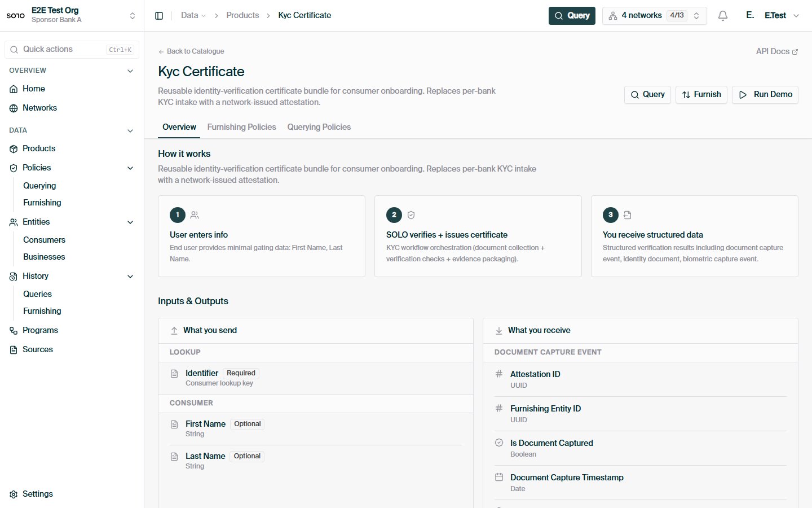This screenshot has height=508, width=812.
Task: Collapse the Entities submenu chevron
Action: point(130,222)
